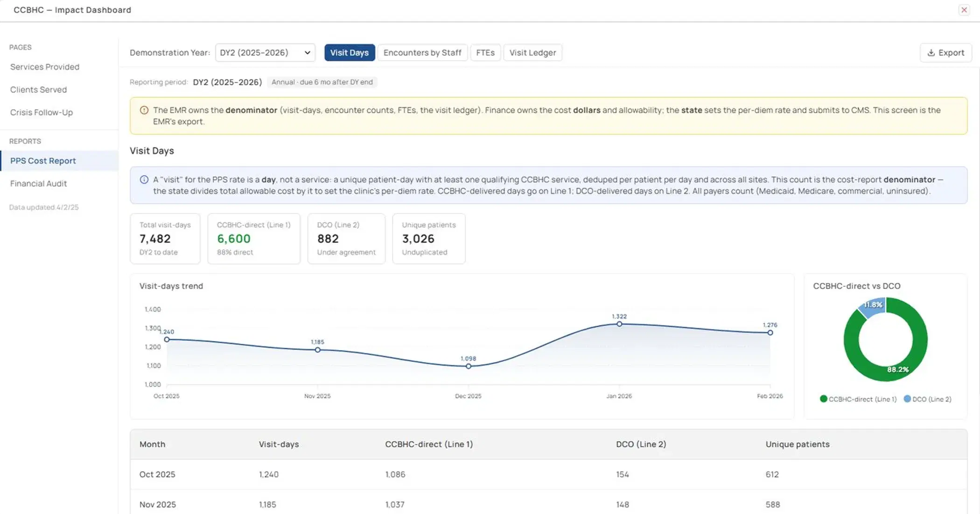Click the 588 unique patients cell
Viewport: 980px width, 514px height.
(x=772, y=505)
